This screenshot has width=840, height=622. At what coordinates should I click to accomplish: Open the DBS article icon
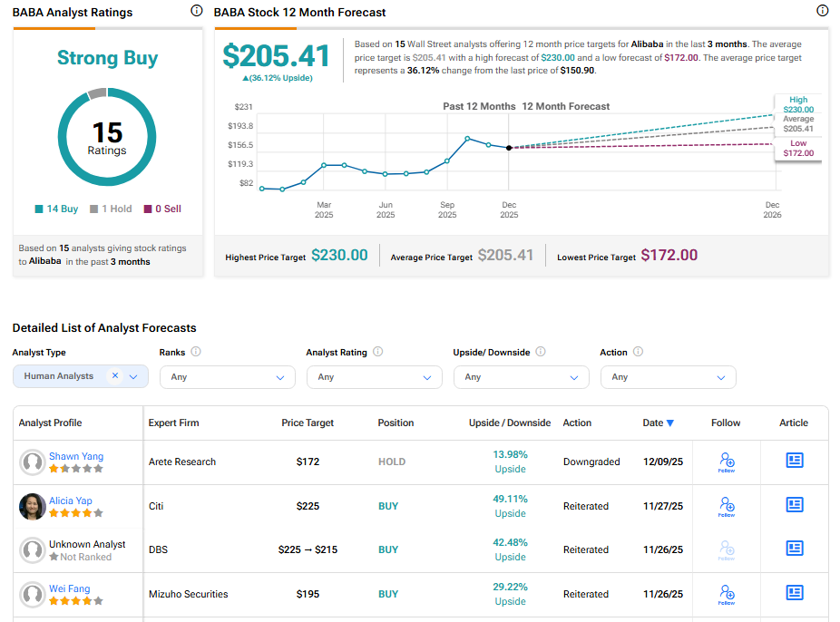click(x=795, y=549)
